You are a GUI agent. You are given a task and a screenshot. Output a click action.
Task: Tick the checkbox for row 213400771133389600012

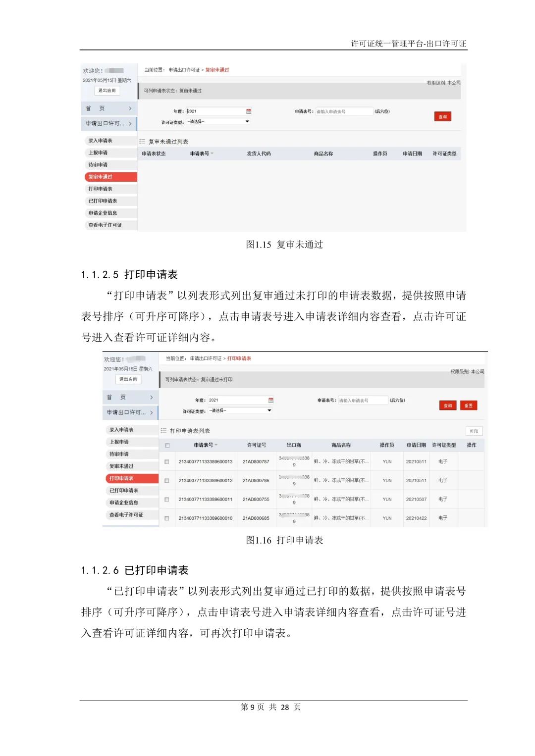pos(167,481)
